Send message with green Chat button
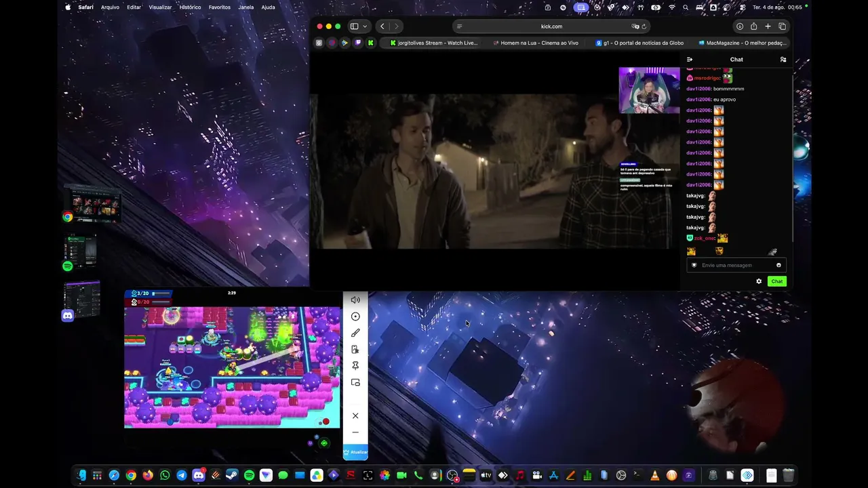The width and height of the screenshot is (868, 488). click(777, 281)
